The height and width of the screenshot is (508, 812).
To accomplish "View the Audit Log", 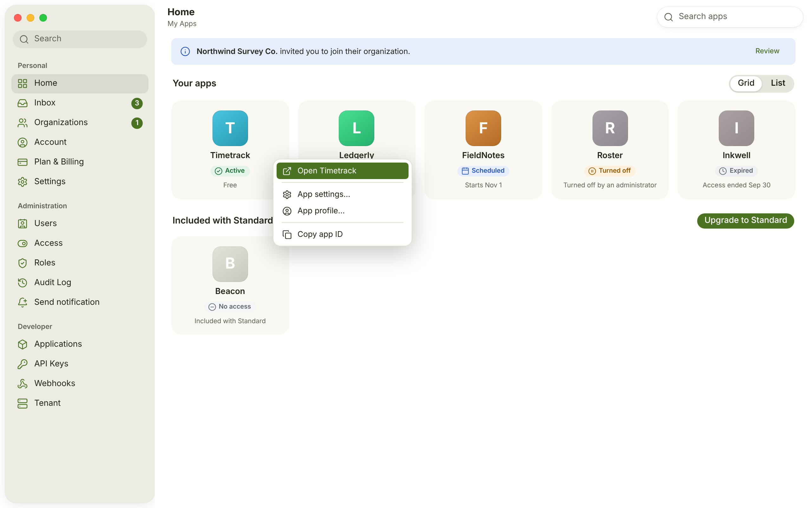I will pyautogui.click(x=80, y=283).
